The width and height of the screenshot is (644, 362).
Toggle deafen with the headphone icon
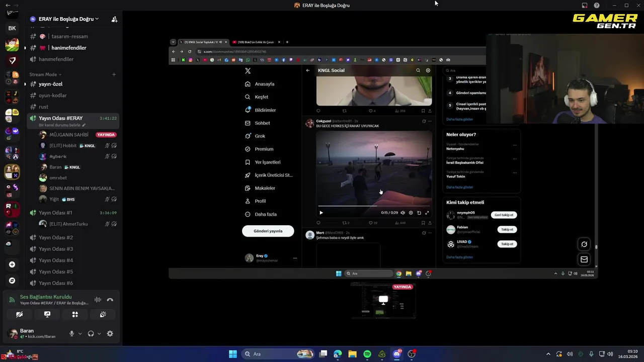(x=91, y=333)
